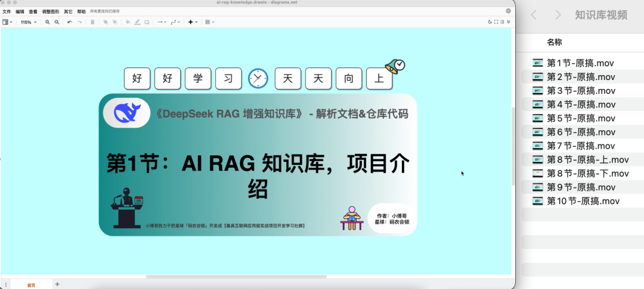644x289 pixels.
Task: Click the 所有更改均已保存 status text
Action: (105, 11)
